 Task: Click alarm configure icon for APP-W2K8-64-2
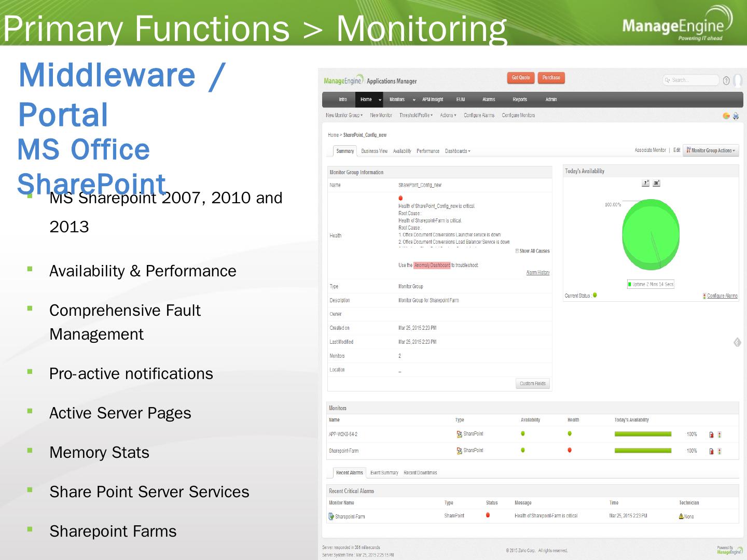(720, 435)
